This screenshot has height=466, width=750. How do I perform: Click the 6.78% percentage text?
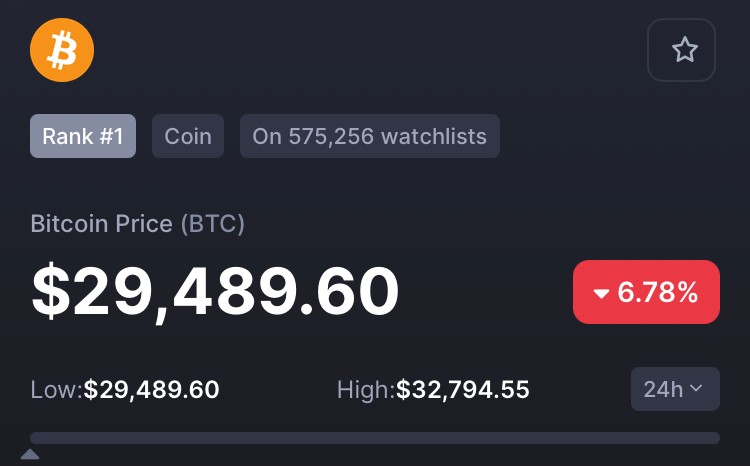pyautogui.click(x=658, y=292)
